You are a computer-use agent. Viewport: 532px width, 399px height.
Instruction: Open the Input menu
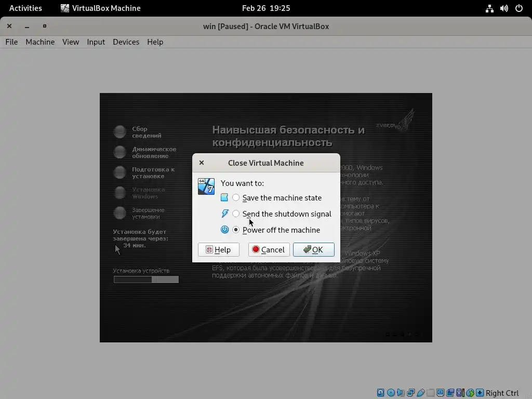pos(96,42)
